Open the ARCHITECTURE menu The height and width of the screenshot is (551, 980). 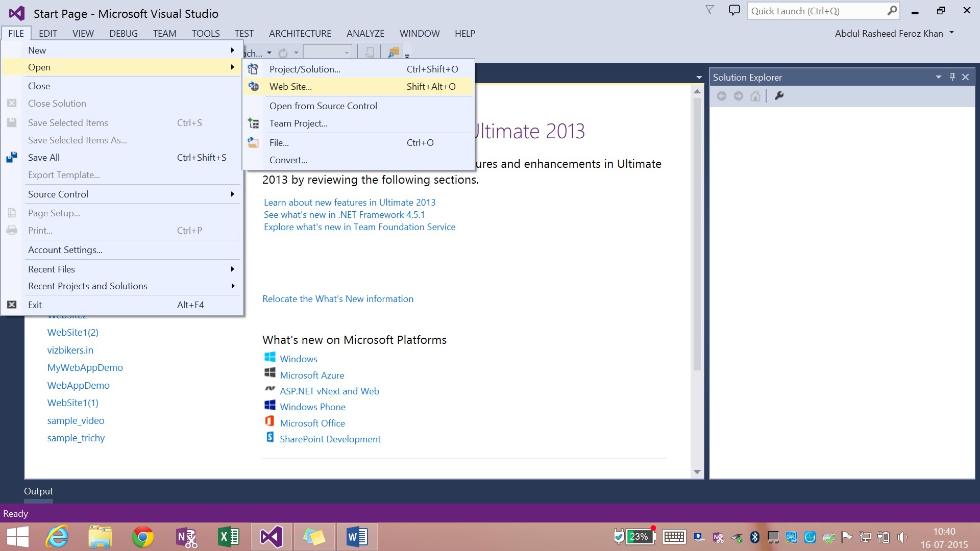point(300,33)
